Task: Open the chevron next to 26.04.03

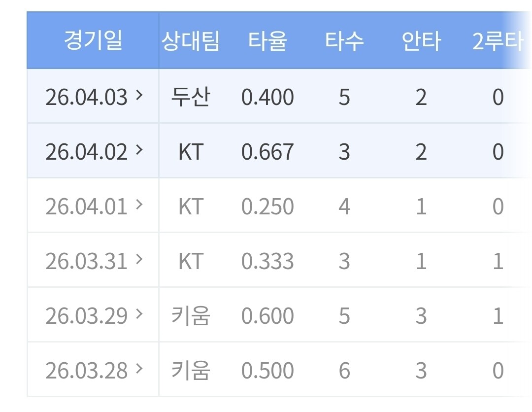Action: (x=139, y=95)
